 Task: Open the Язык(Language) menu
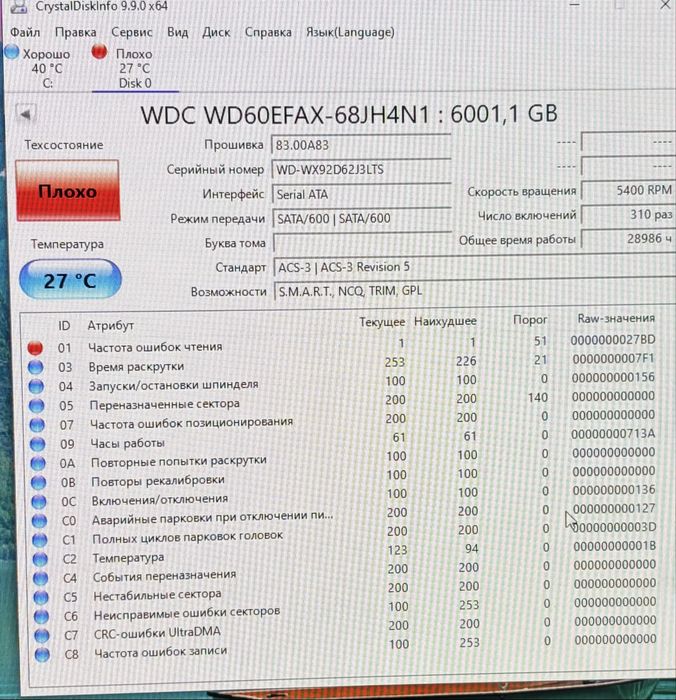click(350, 32)
